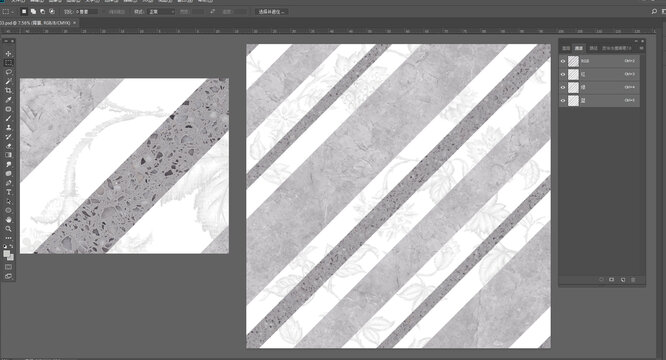Select the Move tool
The width and height of the screenshot is (666, 360).
pos(8,53)
